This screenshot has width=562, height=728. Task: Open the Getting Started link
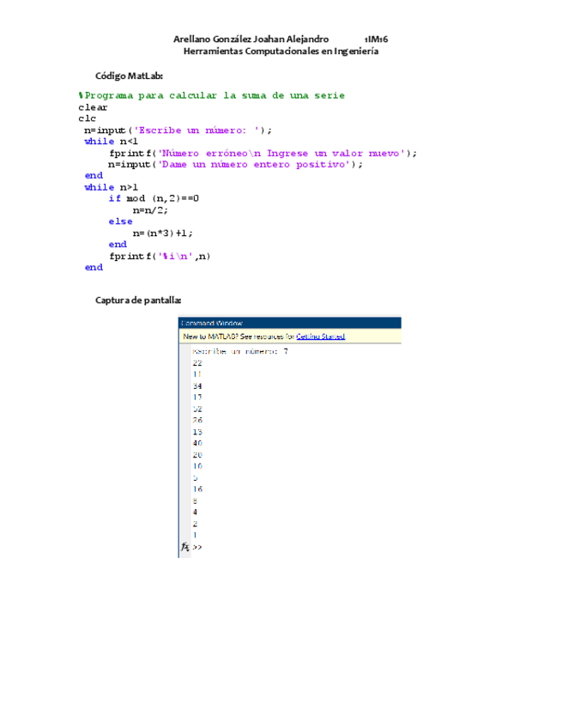coord(320,337)
